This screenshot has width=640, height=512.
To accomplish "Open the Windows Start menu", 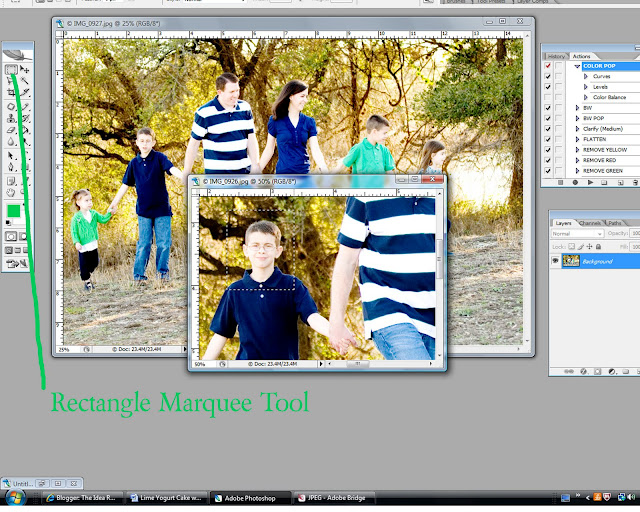I will pos(16,498).
